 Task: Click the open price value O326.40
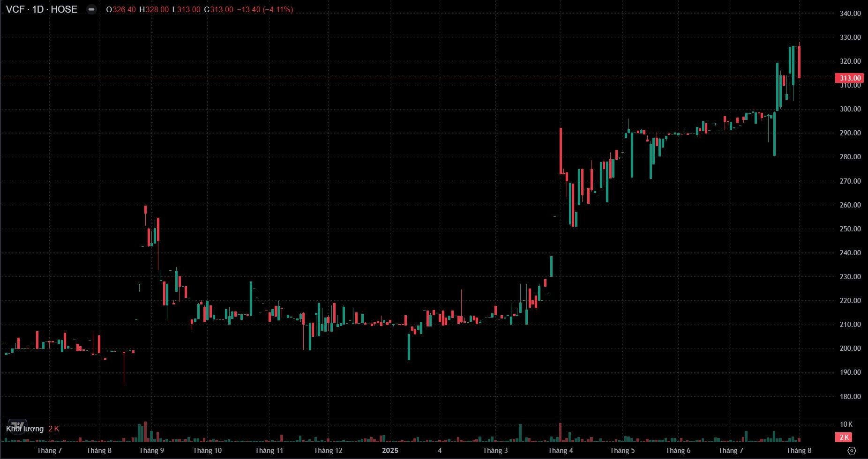[121, 9]
